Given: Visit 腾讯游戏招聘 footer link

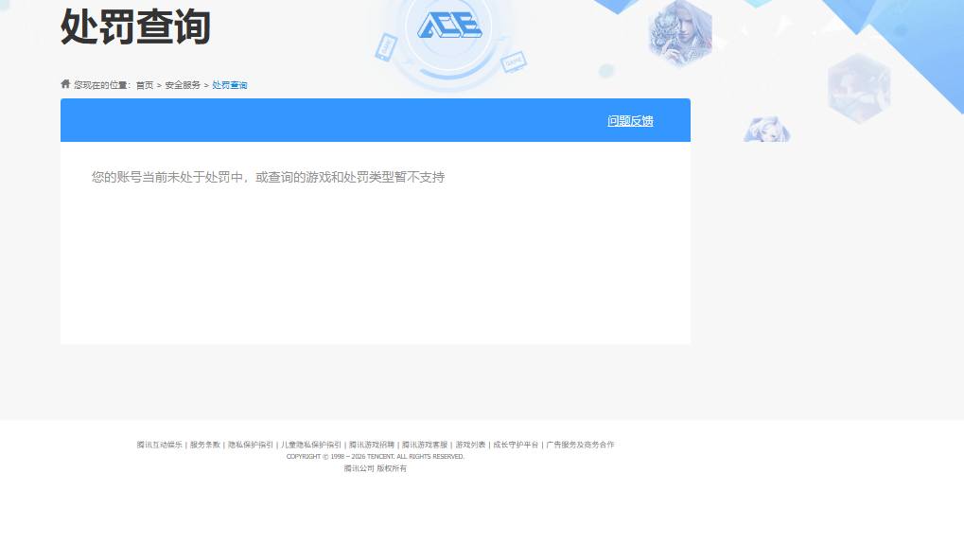Looking at the screenshot, I should pos(372,445).
